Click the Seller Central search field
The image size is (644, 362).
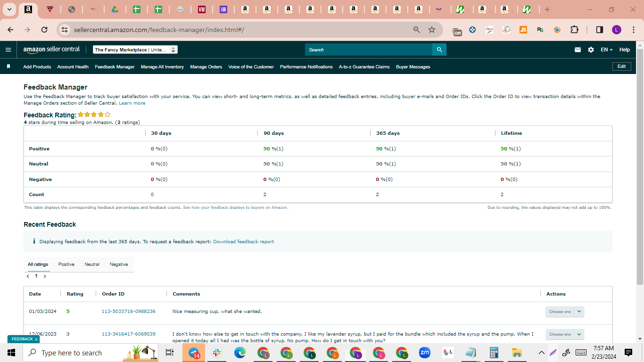(369, 49)
